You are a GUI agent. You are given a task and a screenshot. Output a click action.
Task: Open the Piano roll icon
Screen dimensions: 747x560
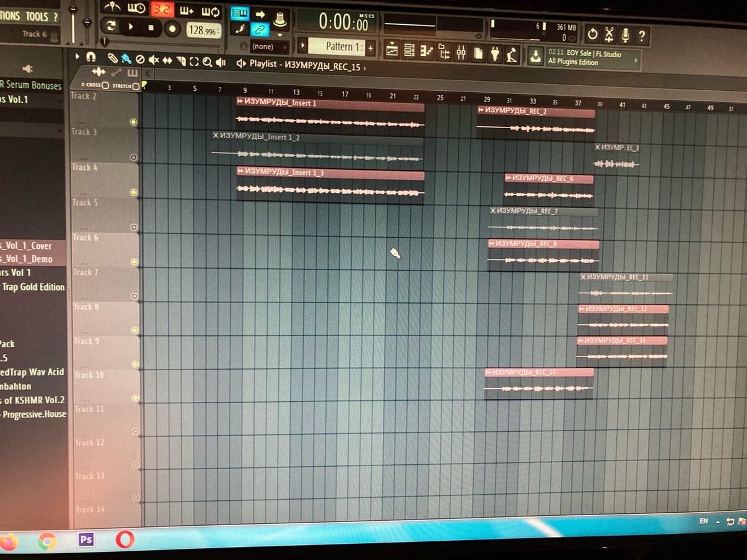426,52
